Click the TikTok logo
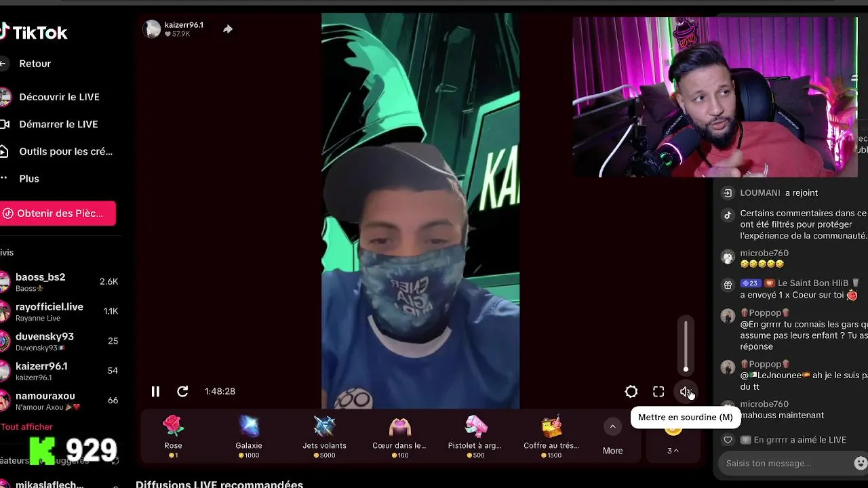This screenshot has height=488, width=868. (x=34, y=32)
